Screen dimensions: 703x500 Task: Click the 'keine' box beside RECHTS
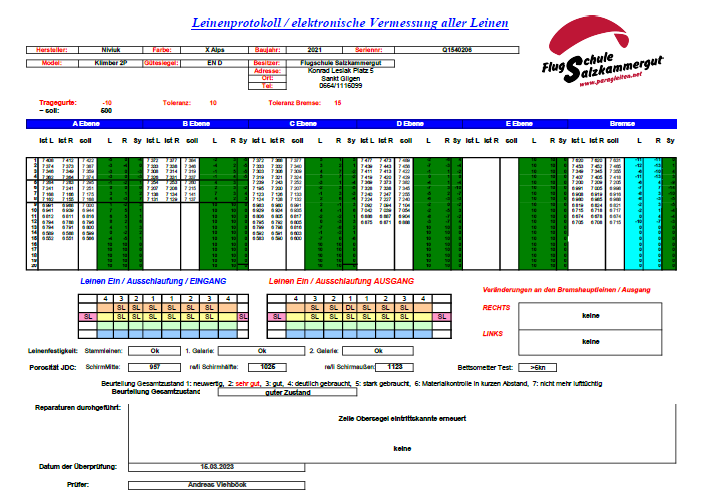[x=590, y=316]
